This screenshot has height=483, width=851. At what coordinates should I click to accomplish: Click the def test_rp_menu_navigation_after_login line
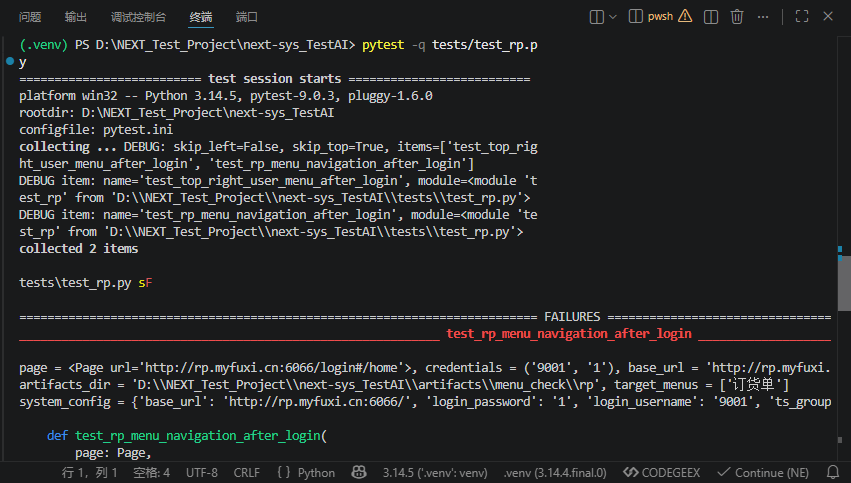pyautogui.click(x=187, y=435)
